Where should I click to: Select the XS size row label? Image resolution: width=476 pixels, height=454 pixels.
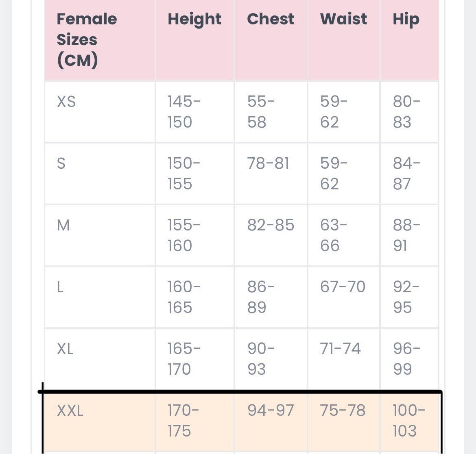tap(66, 102)
